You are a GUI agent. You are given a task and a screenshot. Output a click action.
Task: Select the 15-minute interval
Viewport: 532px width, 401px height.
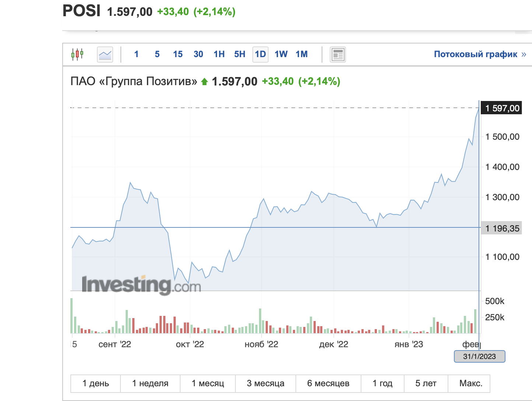(178, 54)
